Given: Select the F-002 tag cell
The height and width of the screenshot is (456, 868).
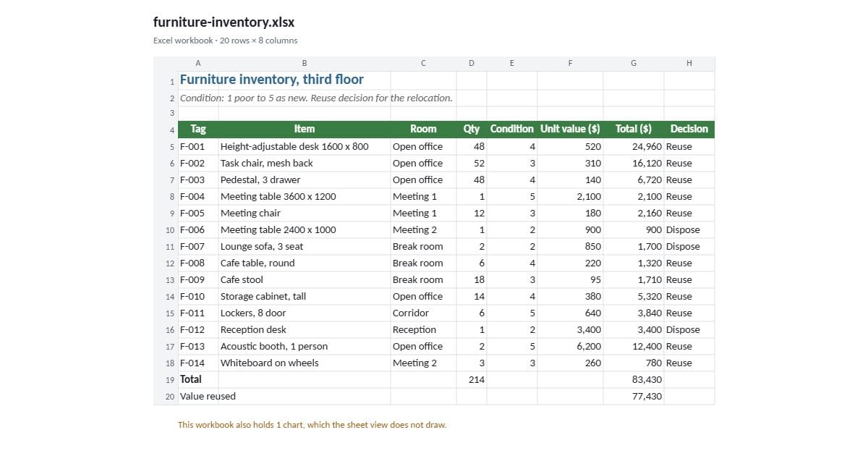Looking at the screenshot, I should click(x=198, y=163).
